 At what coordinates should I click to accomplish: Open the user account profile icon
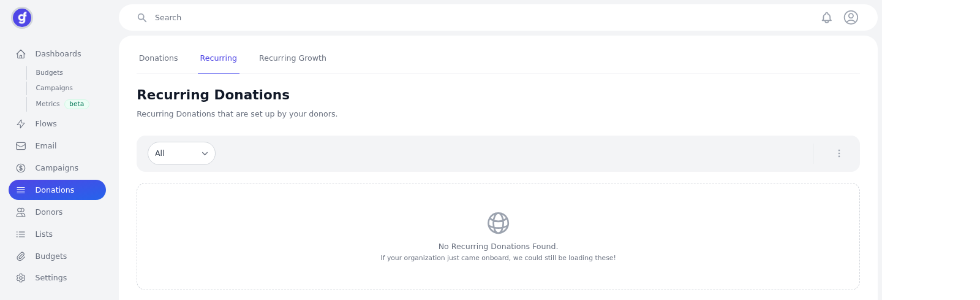[851, 18]
